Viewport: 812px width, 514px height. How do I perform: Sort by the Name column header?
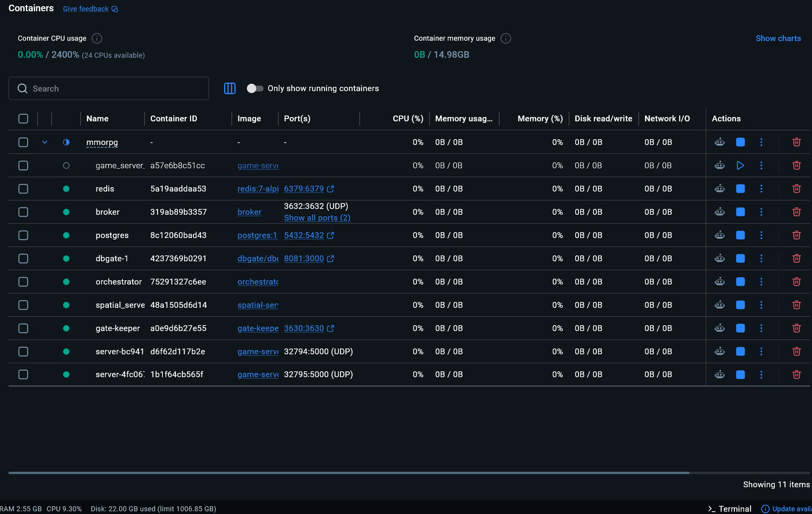(x=97, y=119)
